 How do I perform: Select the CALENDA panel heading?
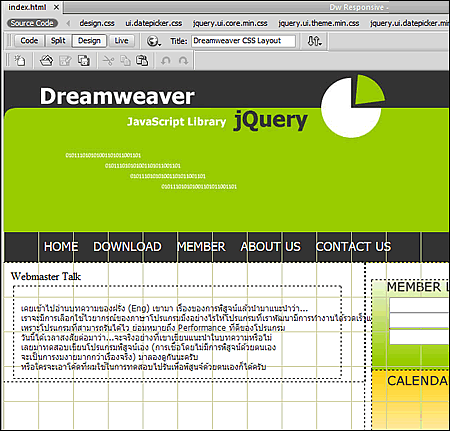417,381
